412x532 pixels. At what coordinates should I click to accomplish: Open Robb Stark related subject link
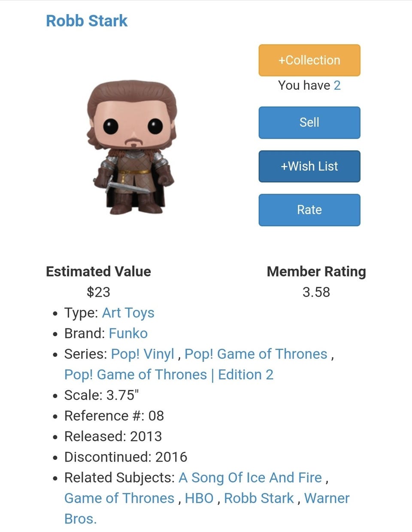coord(259,498)
